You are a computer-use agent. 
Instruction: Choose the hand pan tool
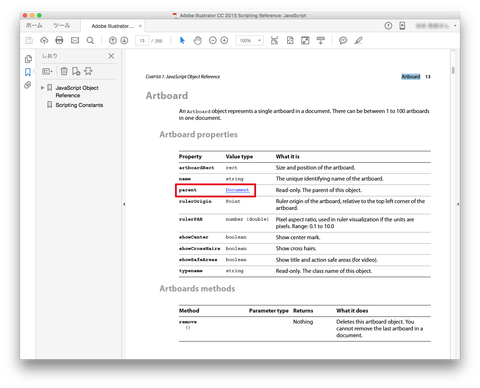click(198, 40)
